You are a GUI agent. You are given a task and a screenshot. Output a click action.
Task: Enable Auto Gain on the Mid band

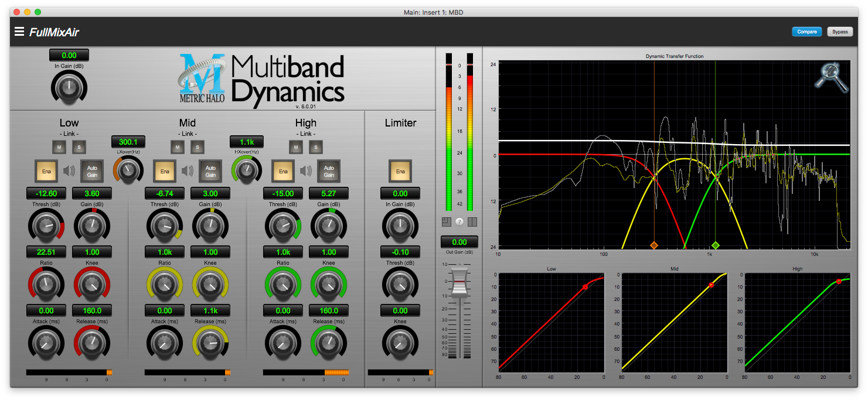click(210, 171)
